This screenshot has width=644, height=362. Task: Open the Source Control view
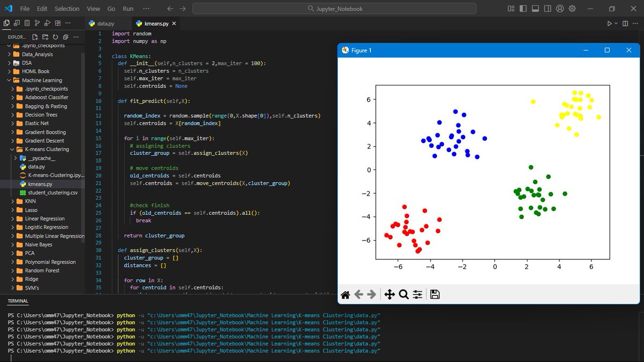38,23
